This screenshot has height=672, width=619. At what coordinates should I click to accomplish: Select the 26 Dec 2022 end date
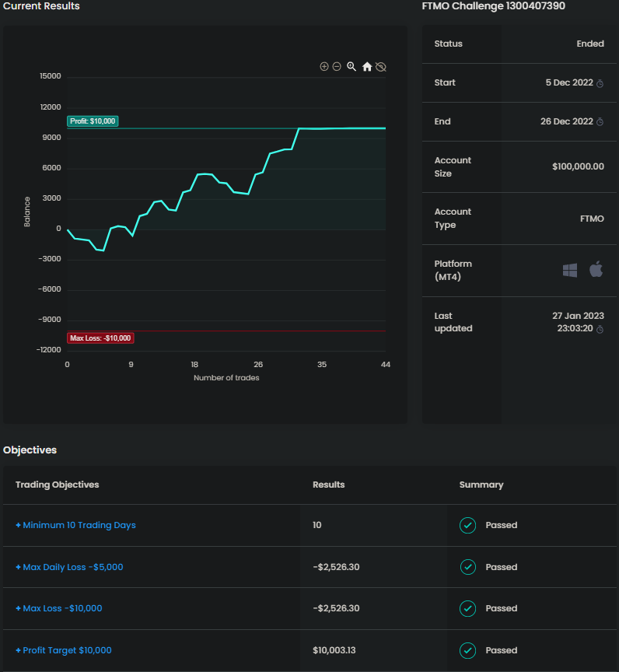(x=567, y=121)
